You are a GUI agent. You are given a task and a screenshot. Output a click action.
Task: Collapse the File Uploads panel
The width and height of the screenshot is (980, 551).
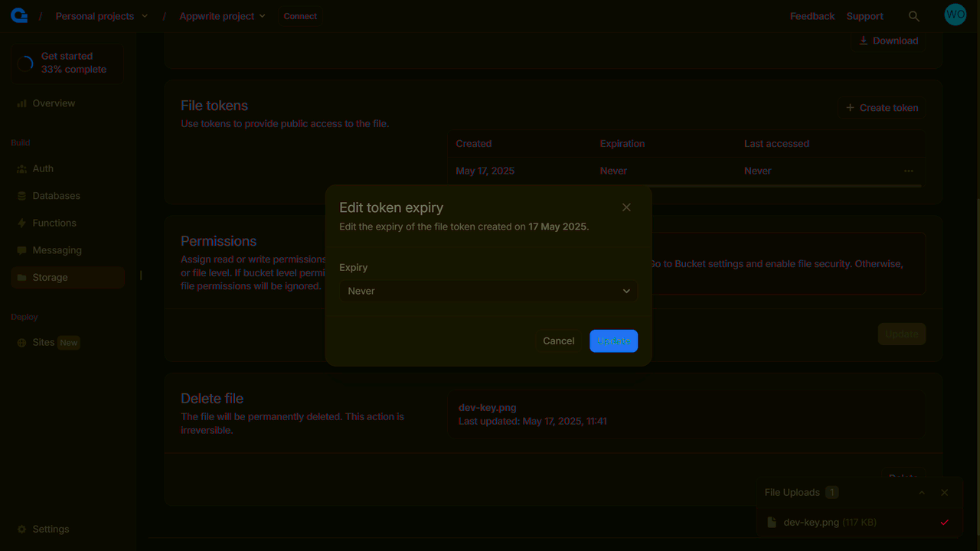click(922, 492)
